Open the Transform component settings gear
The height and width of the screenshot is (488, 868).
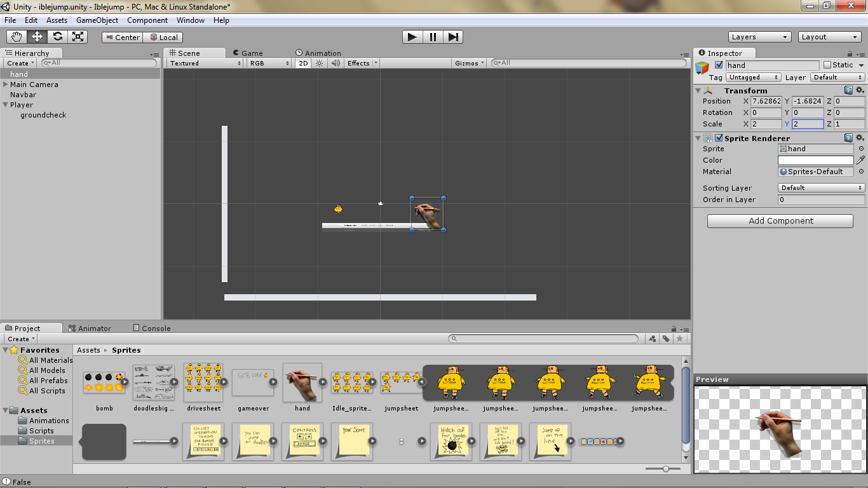860,90
